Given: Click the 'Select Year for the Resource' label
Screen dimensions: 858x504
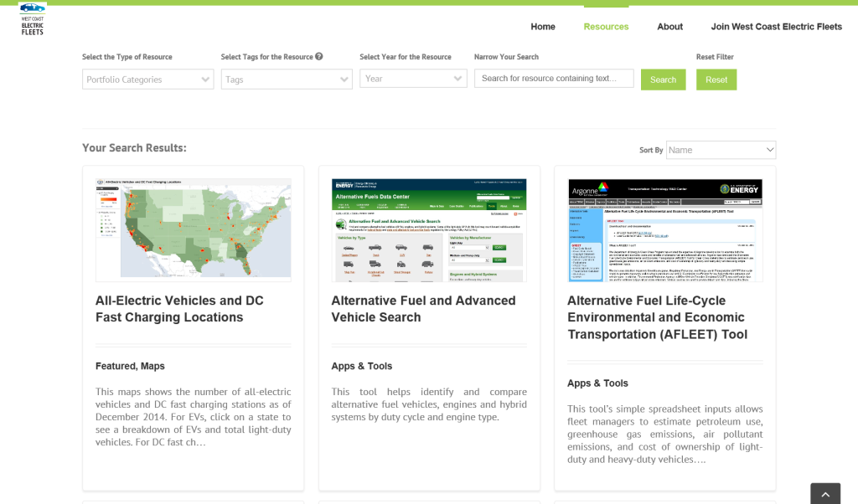Looking at the screenshot, I should [406, 57].
